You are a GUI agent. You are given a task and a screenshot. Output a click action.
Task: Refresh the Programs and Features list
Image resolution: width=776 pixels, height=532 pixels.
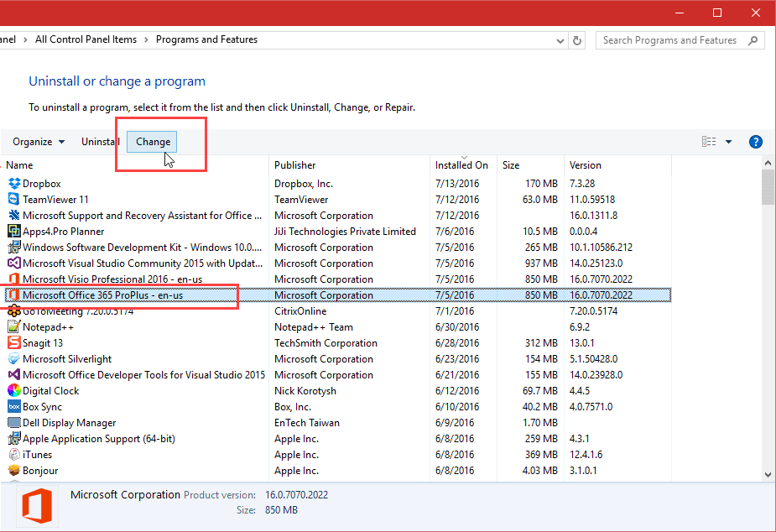tap(577, 40)
